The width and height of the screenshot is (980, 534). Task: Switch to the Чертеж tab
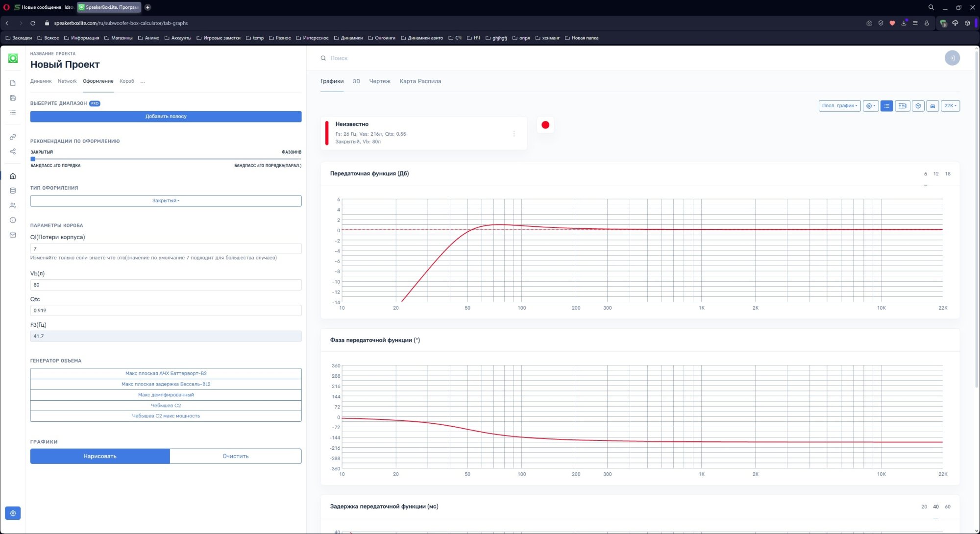(x=379, y=81)
